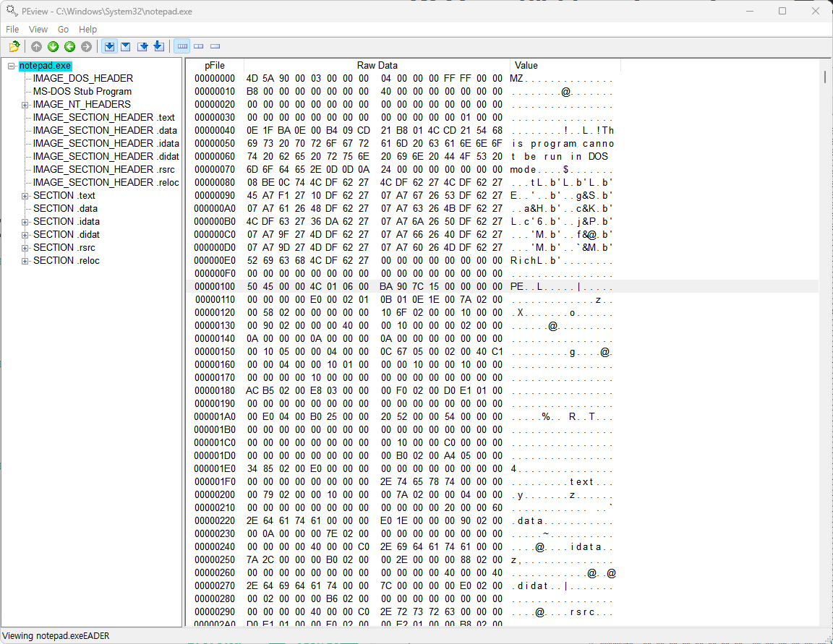Viewport: 833px width, 644px height.
Task: Click the fourth address-view icon with tall arrow
Action: tap(159, 47)
